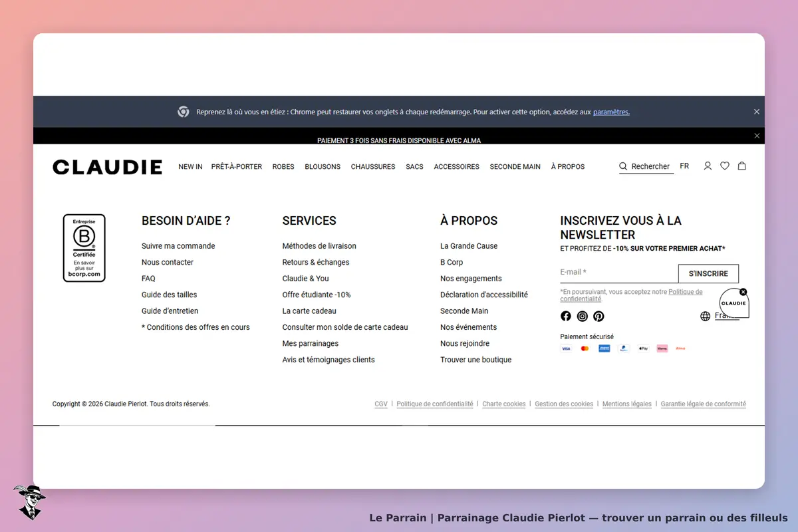Click the globe country selector icon

[706, 316]
